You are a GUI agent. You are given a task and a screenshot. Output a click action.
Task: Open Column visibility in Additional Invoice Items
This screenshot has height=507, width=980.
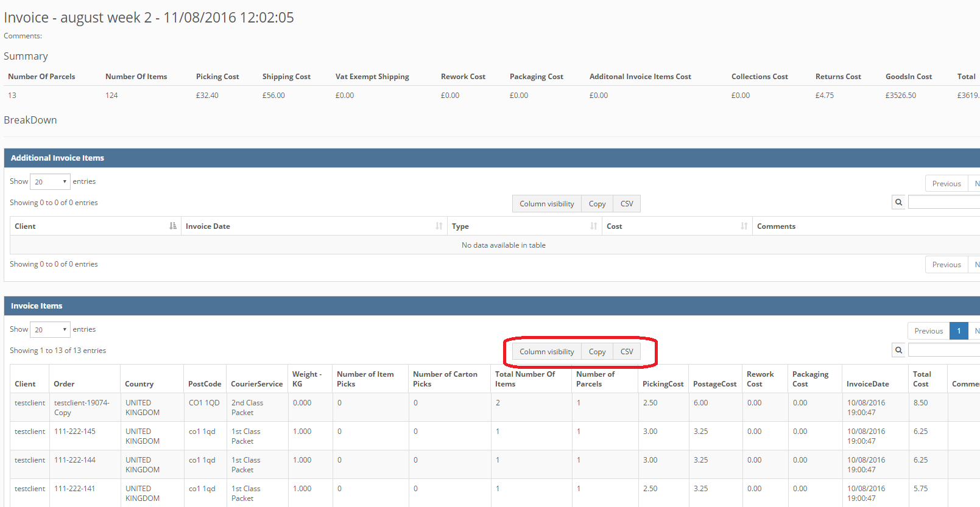tap(546, 204)
